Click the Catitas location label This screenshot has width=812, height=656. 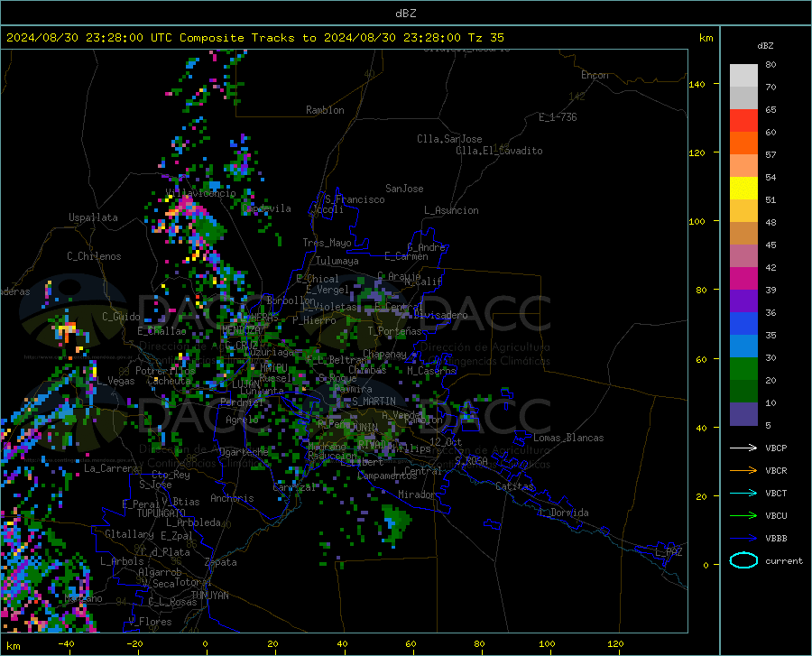click(x=514, y=486)
